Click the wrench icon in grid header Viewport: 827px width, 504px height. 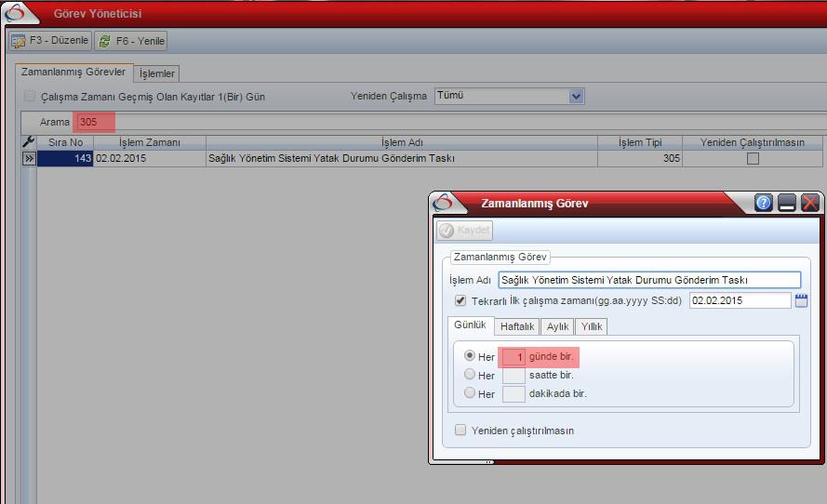click(28, 142)
